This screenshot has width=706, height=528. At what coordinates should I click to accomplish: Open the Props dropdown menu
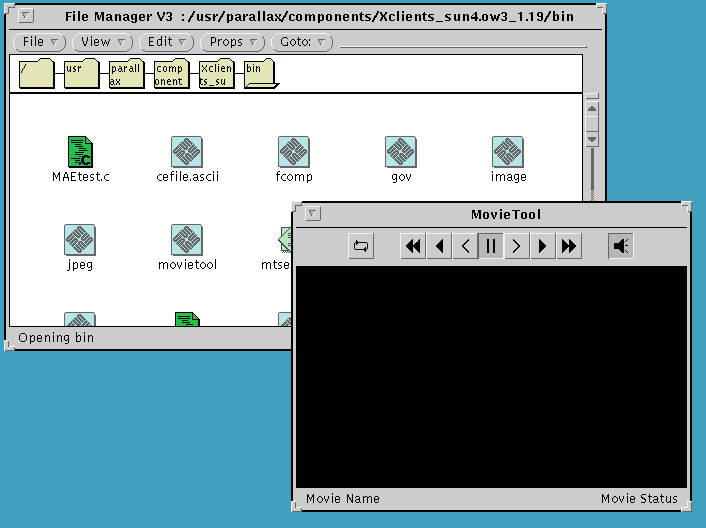[233, 42]
